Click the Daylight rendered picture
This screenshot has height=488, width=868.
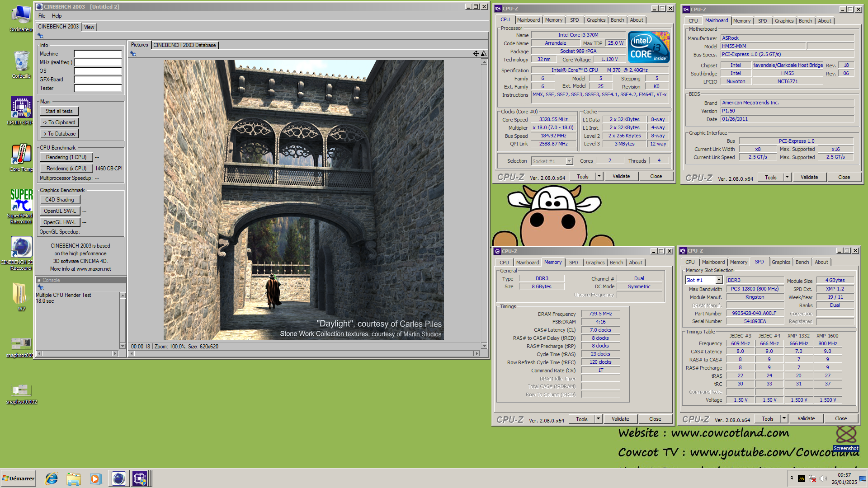pos(303,200)
